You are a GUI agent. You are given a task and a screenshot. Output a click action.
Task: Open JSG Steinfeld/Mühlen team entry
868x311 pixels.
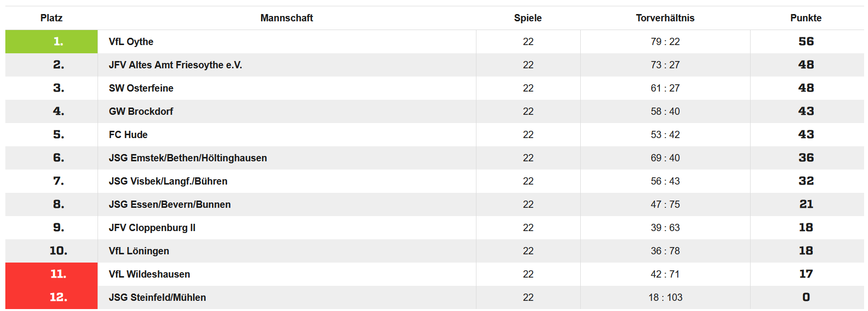coord(157,297)
